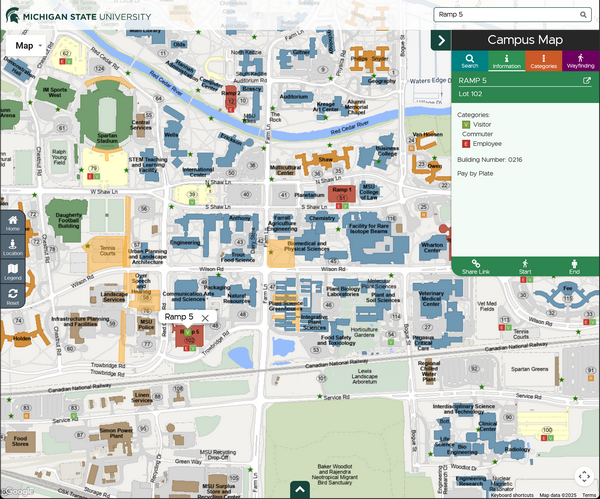Screen dimensions: 600x499
Task: Click the Pay by Plate text
Action: pyautogui.click(x=475, y=173)
